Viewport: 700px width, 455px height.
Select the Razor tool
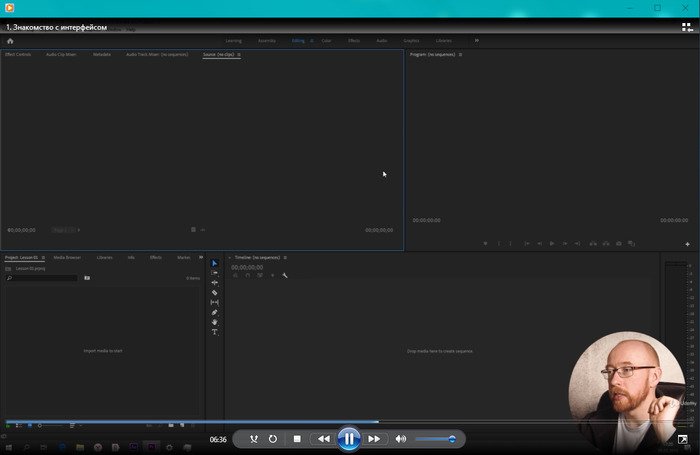point(214,292)
